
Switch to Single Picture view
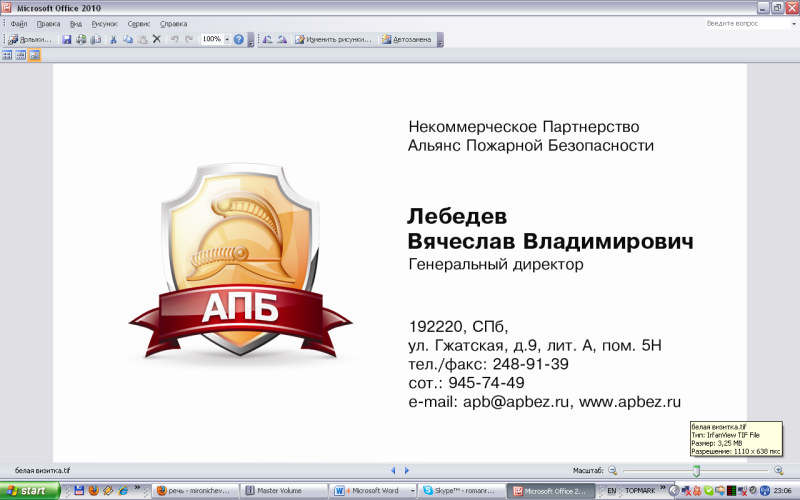tap(34, 55)
